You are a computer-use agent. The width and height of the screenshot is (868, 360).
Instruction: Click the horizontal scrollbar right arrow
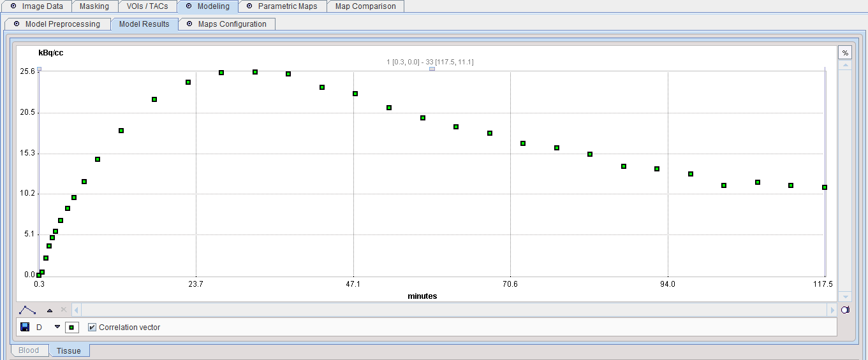[x=832, y=310]
